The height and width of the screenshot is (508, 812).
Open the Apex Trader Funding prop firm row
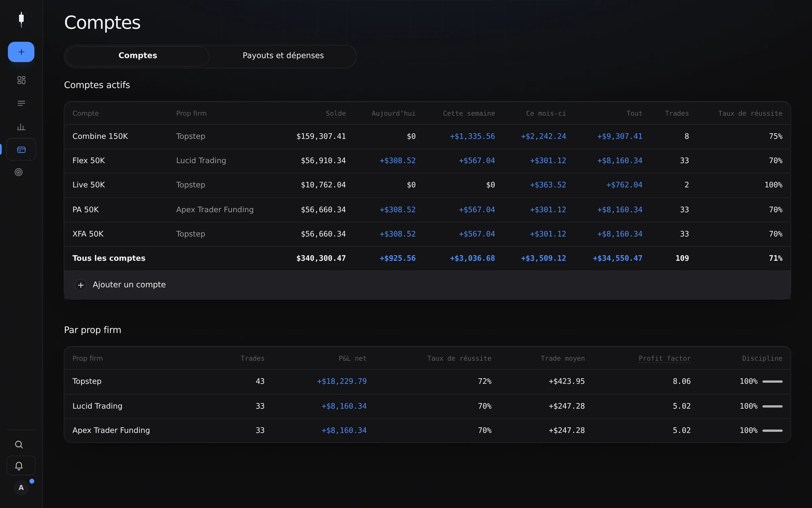pos(427,430)
